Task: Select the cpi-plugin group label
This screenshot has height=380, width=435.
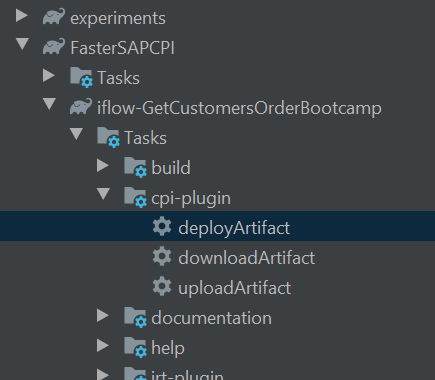Action: [191, 199]
